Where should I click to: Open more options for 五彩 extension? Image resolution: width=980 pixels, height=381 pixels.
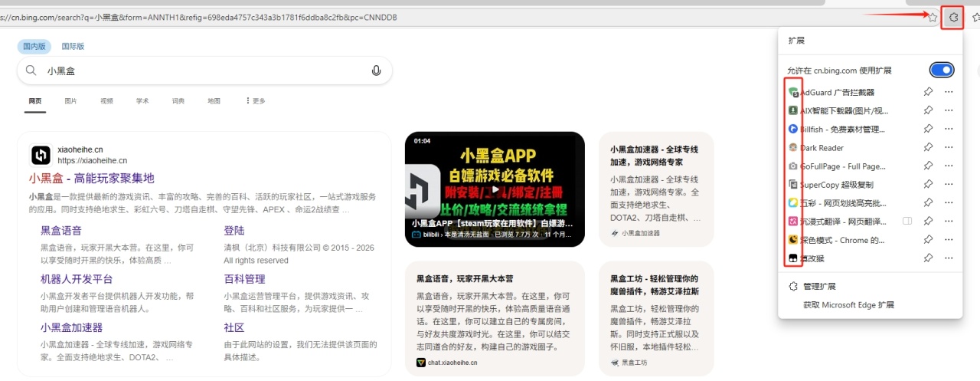pyautogui.click(x=949, y=202)
